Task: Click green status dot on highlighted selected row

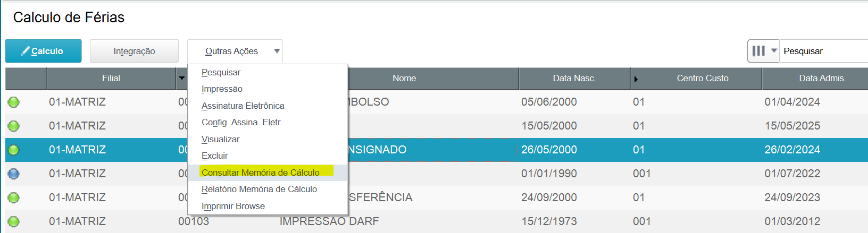Action: (x=14, y=150)
